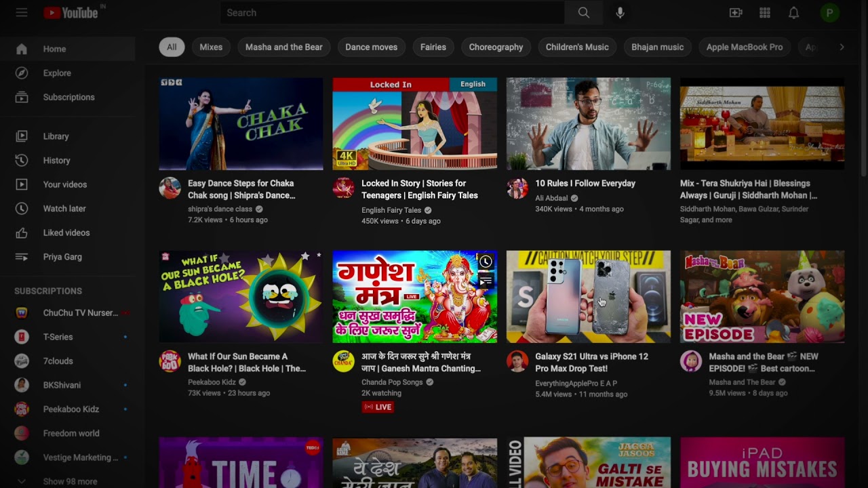Open 'Galaxy S21 Ultra vs iPhone 12' title

point(591,363)
